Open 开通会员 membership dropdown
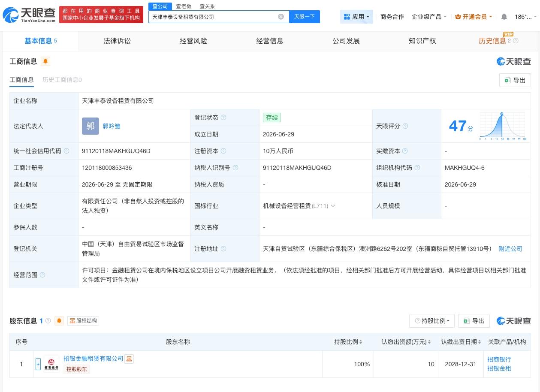The width and height of the screenshot is (540, 392). pos(474,17)
